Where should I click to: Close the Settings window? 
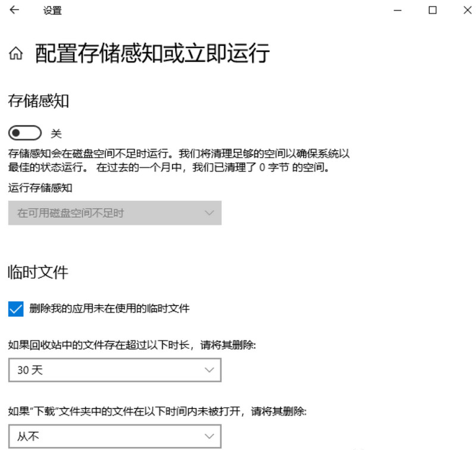[468, 10]
